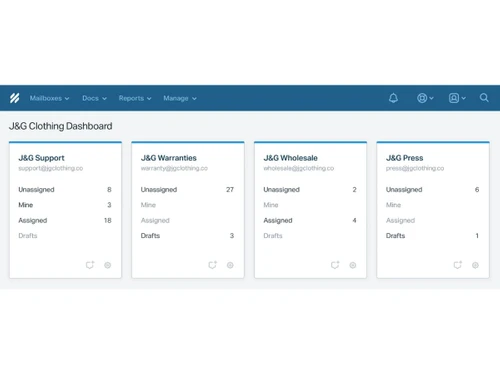The width and height of the screenshot is (500, 375).
Task: Start new conversation in J&G Wholesale card
Action: (335, 265)
